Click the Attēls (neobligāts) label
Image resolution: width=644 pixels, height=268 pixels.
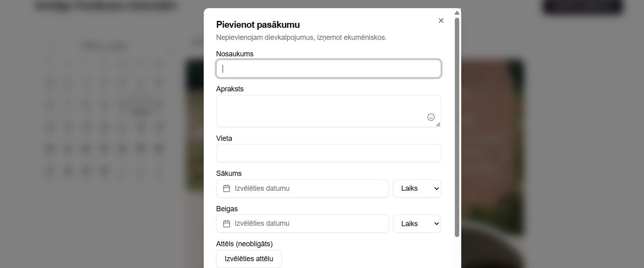coord(244,244)
